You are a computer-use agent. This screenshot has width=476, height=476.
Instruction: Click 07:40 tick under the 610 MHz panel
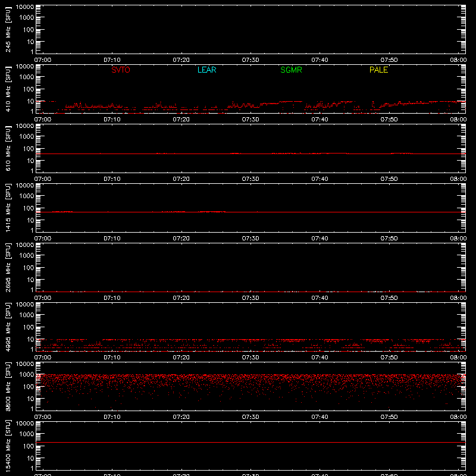(x=320, y=179)
